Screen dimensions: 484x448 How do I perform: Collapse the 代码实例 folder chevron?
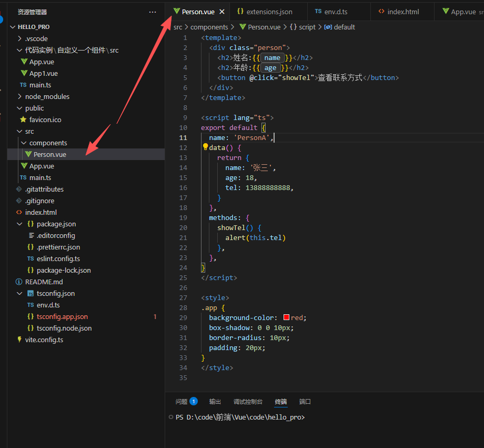tap(19, 50)
